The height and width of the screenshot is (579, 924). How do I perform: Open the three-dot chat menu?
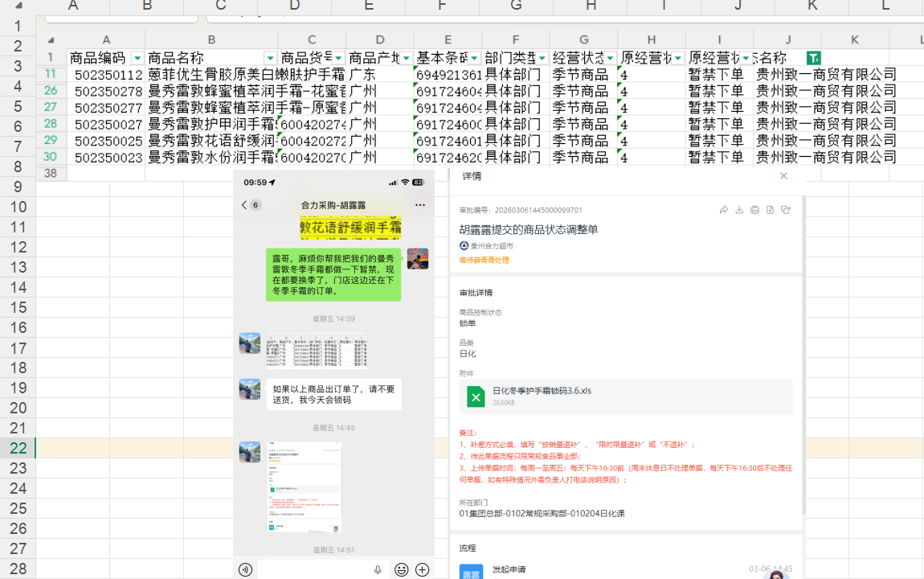coord(419,205)
